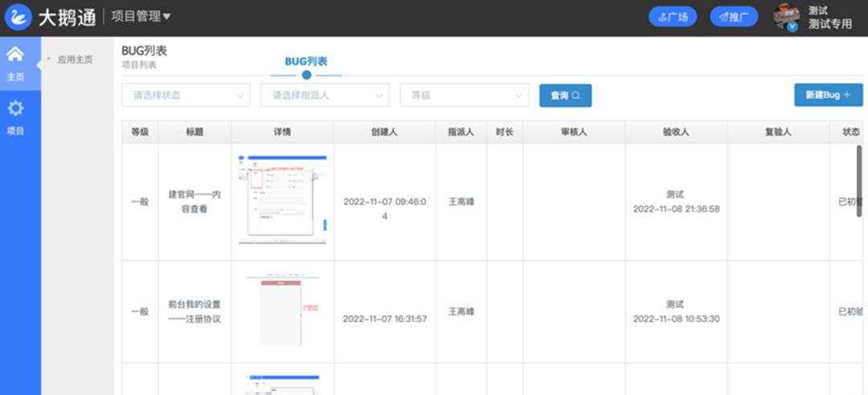This screenshot has width=868, height=395.
Task: Open screenshot thumbnail for 前台我的设置——注册协议
Action: coord(282,311)
